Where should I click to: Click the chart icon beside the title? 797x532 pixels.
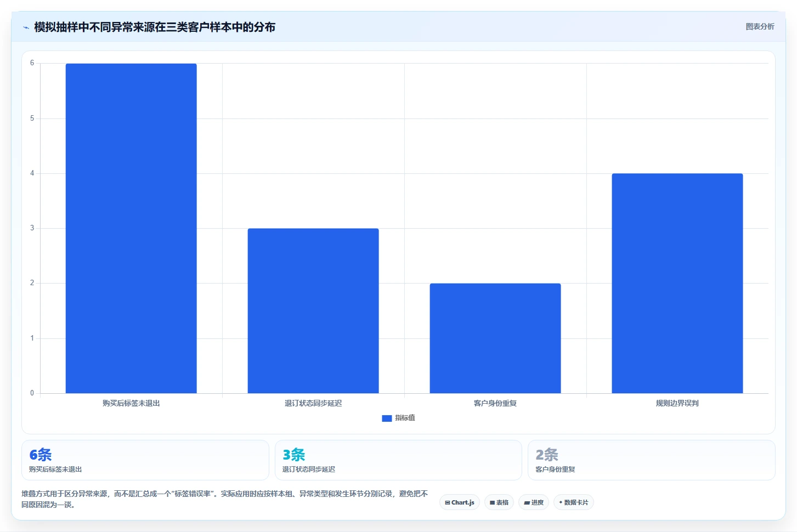[x=26, y=27]
